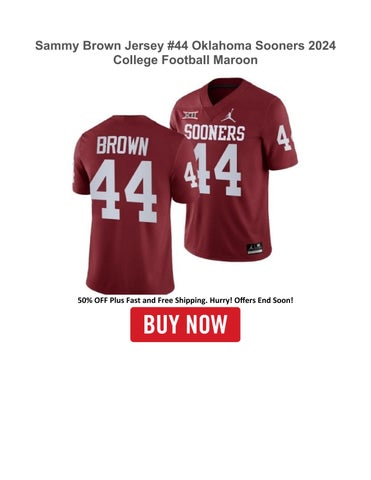Click the red BUY NOW button
The image size is (371, 480).
point(185,324)
